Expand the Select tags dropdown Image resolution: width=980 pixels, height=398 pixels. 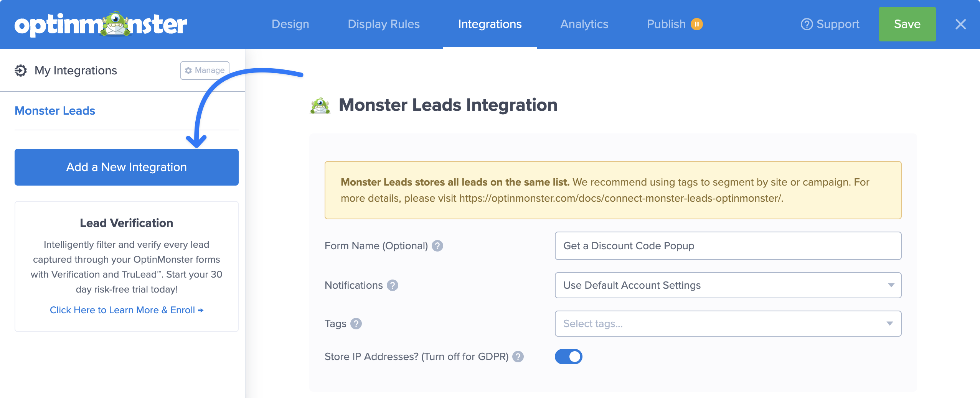click(x=728, y=324)
